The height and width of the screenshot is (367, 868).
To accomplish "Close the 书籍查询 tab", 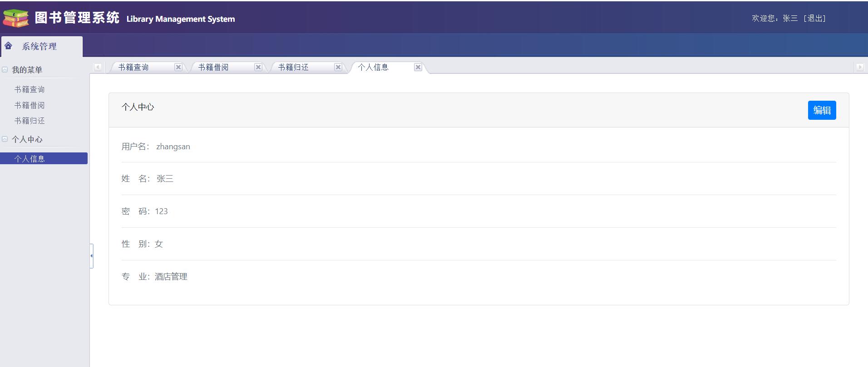I will tap(178, 67).
